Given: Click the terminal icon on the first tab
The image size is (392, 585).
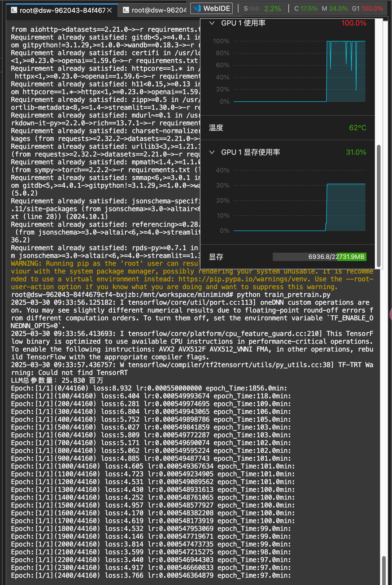Looking at the screenshot, I should pyautogui.click(x=14, y=10).
